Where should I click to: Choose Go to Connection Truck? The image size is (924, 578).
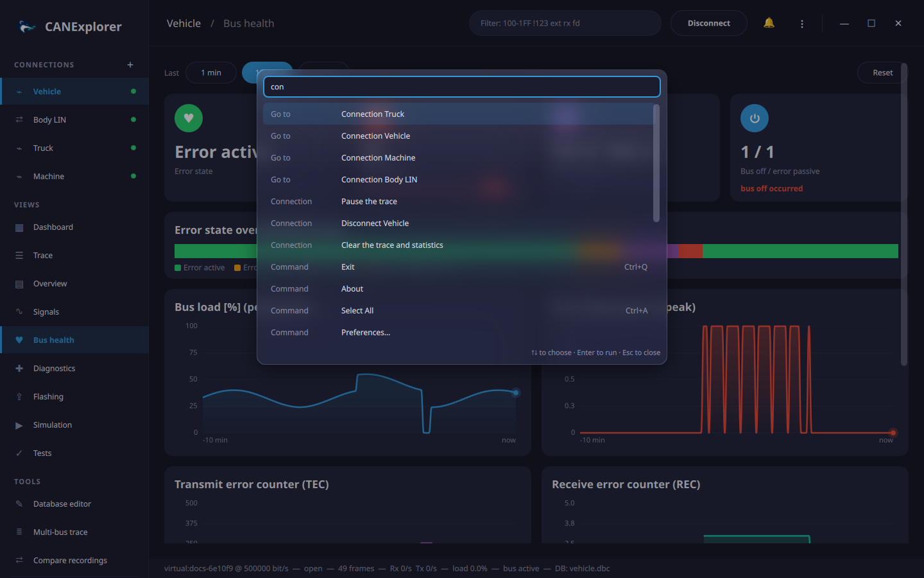click(x=458, y=114)
